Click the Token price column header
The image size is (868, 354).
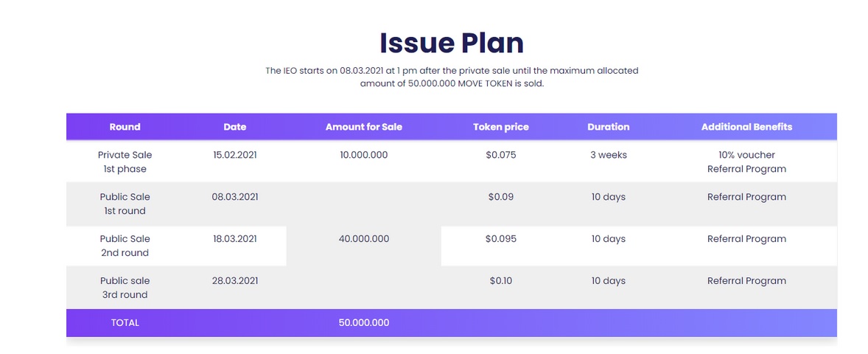[501, 127]
